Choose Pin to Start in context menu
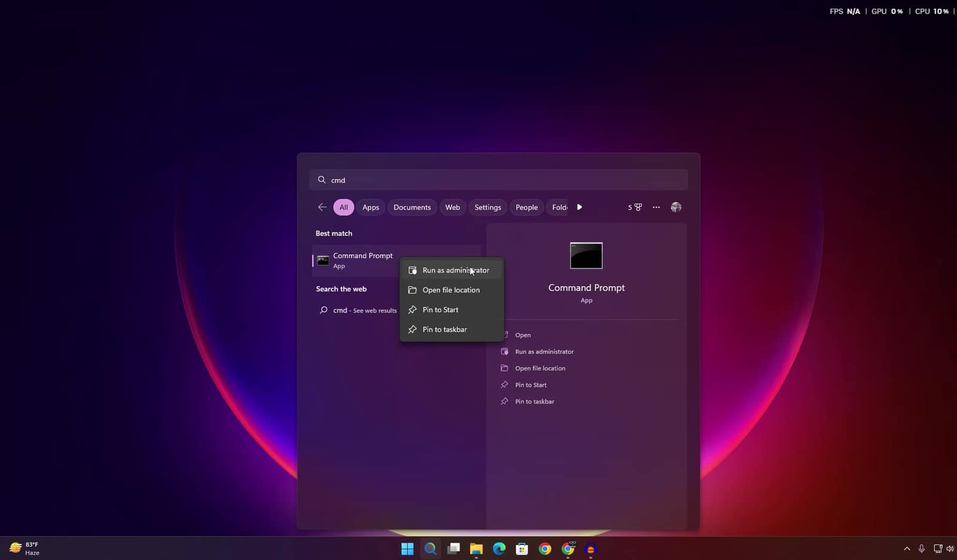 (x=452, y=310)
